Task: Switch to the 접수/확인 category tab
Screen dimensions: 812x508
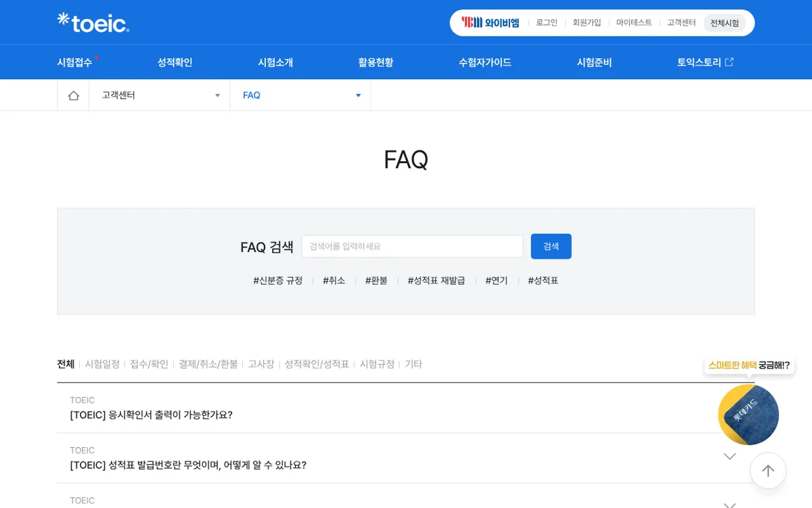Action: click(149, 364)
